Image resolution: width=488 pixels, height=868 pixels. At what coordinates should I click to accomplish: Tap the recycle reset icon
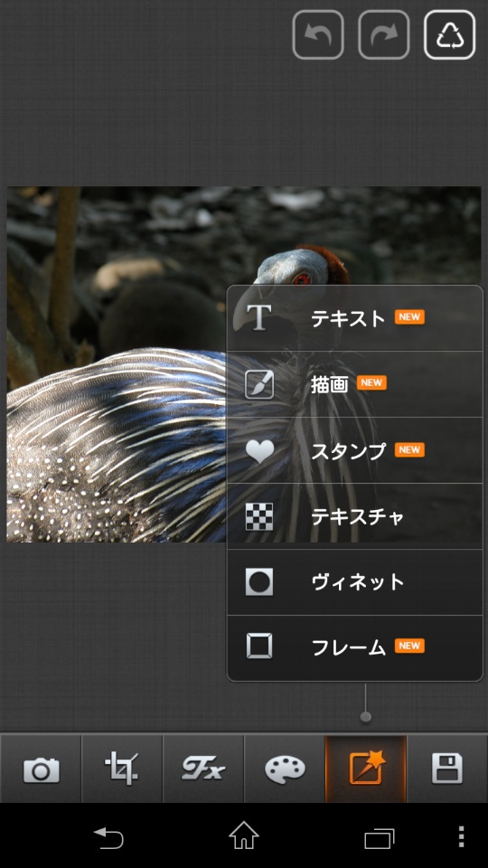[449, 35]
